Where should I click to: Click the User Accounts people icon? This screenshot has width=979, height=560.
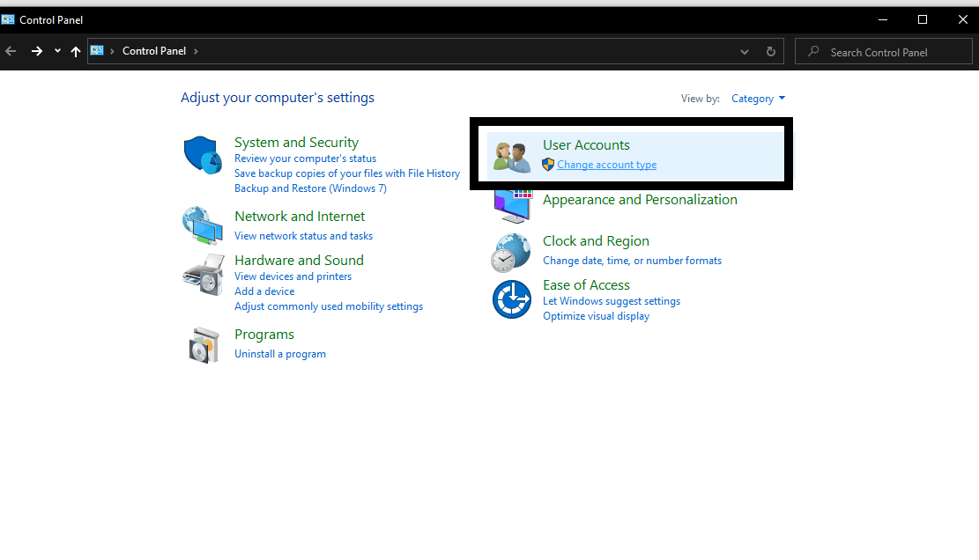(512, 154)
